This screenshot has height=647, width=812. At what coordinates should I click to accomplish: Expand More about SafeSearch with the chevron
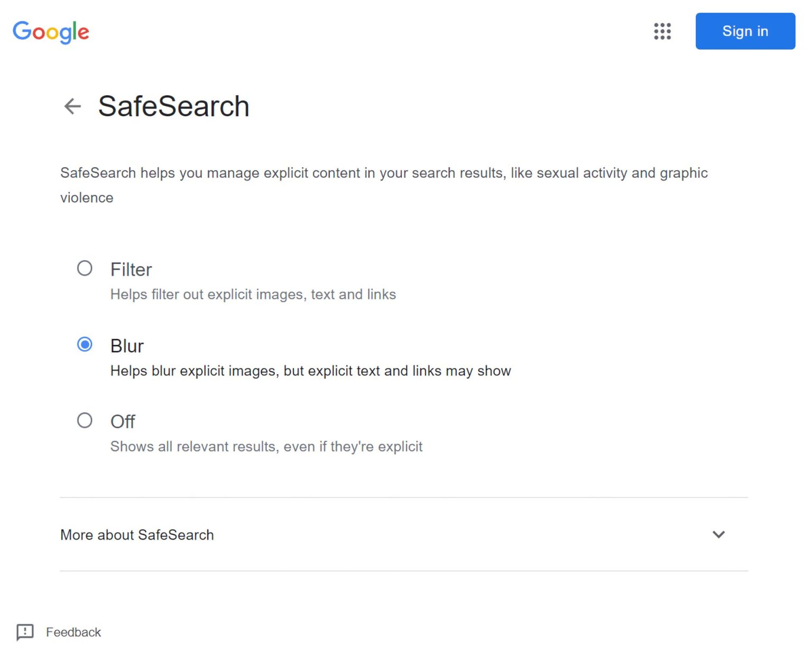[x=718, y=534]
